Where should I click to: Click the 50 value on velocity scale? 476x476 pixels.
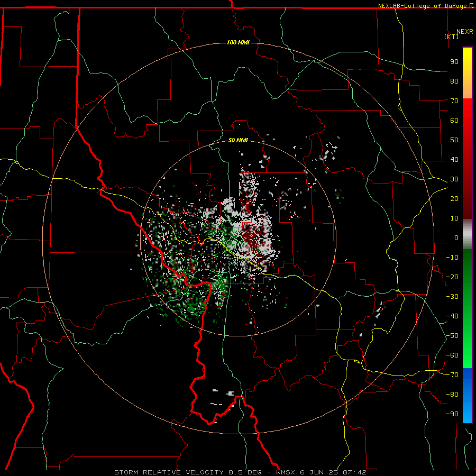click(454, 140)
